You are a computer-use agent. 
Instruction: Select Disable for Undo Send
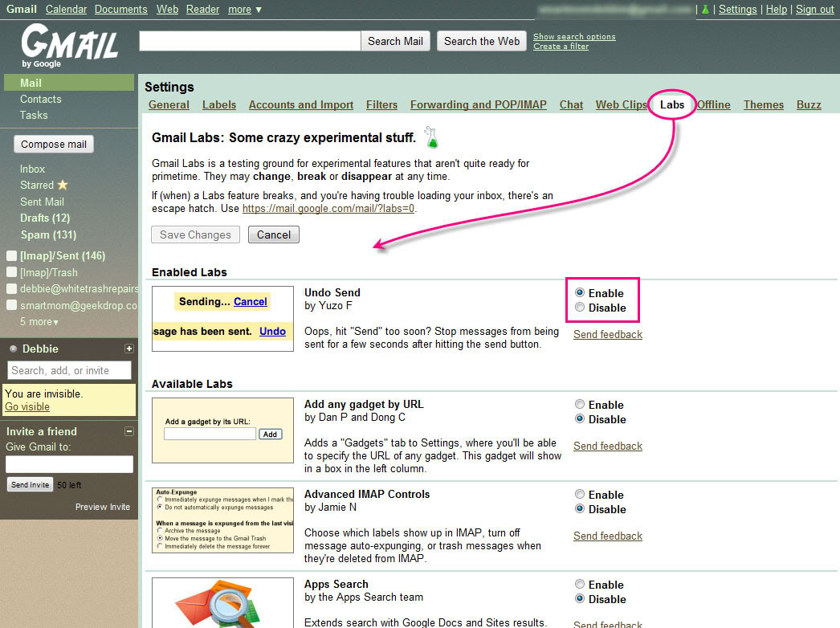(x=580, y=307)
